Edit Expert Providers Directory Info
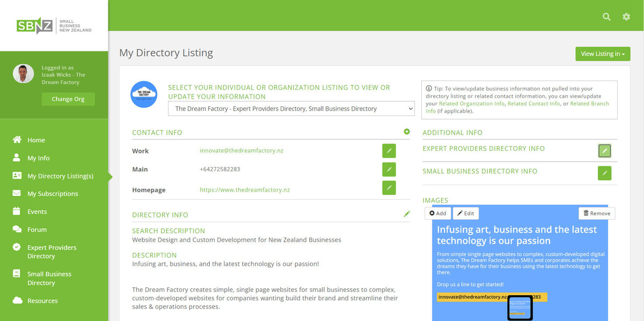 (604, 151)
